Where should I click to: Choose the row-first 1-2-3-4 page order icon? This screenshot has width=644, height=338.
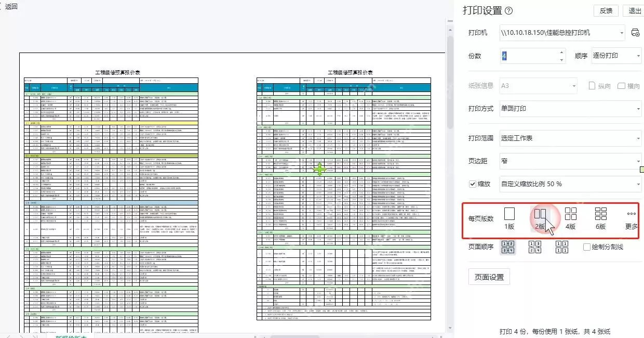(x=508, y=247)
